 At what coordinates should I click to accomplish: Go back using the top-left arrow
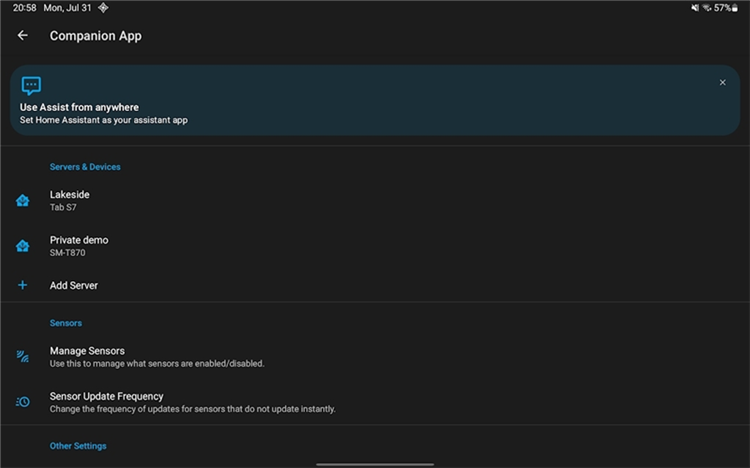(x=23, y=36)
